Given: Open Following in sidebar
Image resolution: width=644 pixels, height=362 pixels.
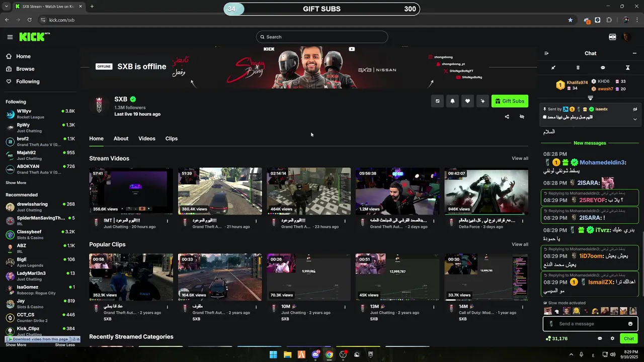Looking at the screenshot, I should pyautogui.click(x=28, y=81).
